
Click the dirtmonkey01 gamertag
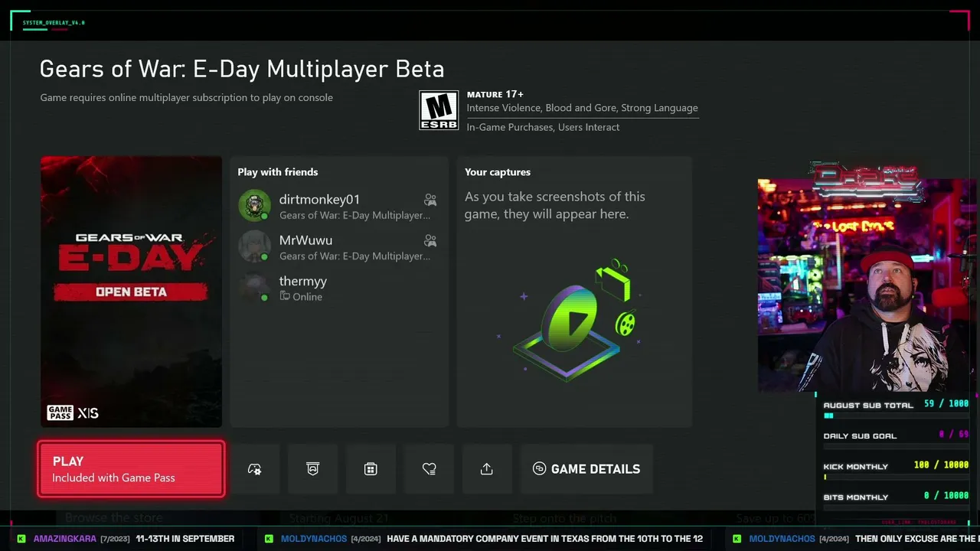coord(319,200)
